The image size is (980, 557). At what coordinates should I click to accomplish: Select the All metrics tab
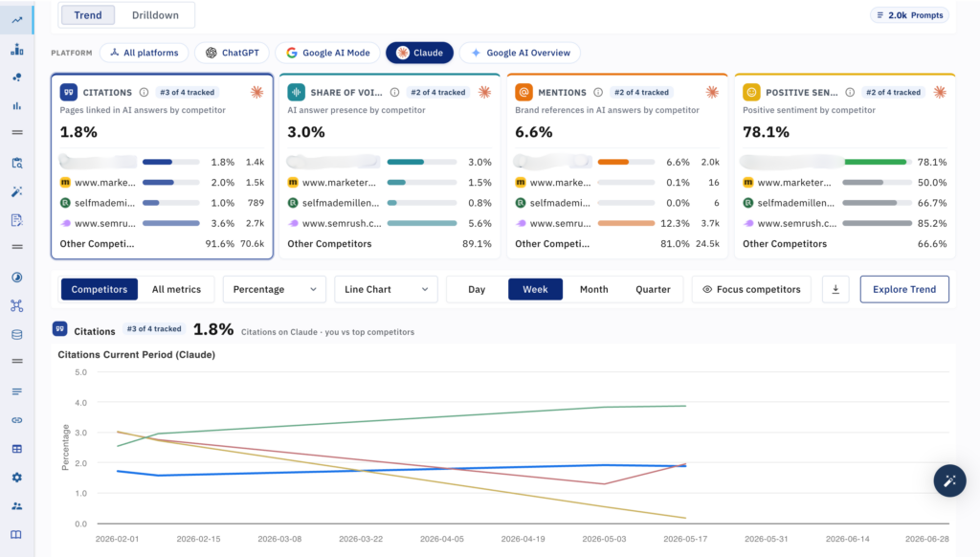(x=176, y=289)
